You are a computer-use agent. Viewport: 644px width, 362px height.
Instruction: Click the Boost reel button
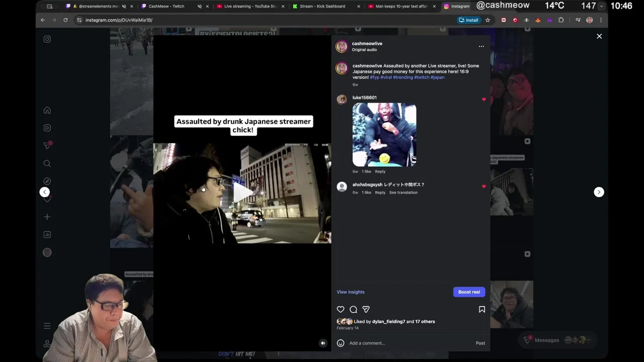(469, 292)
